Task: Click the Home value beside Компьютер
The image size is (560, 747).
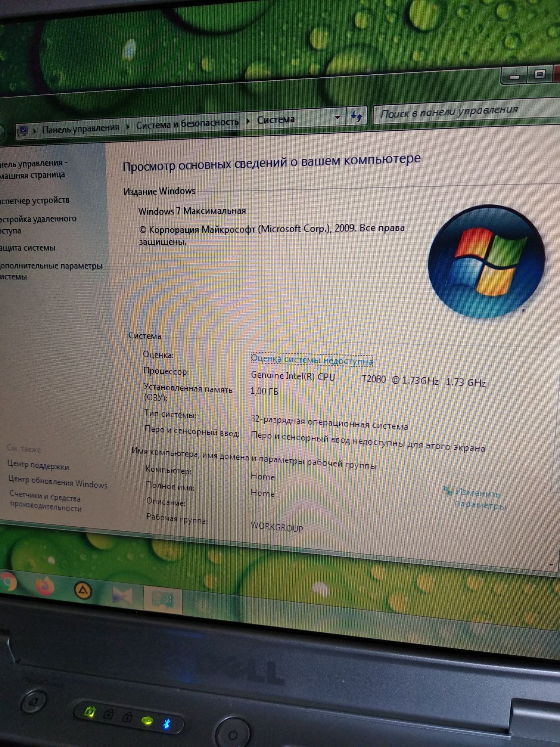Action: pos(263,477)
